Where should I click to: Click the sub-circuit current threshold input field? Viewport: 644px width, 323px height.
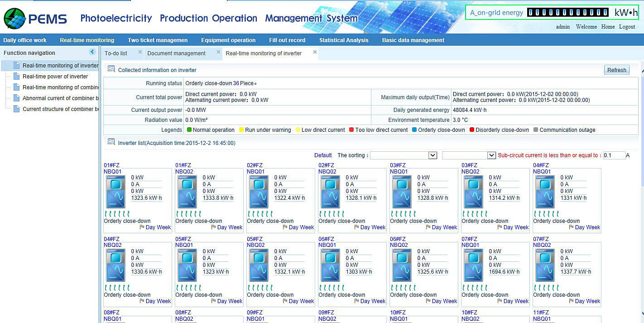(614, 155)
